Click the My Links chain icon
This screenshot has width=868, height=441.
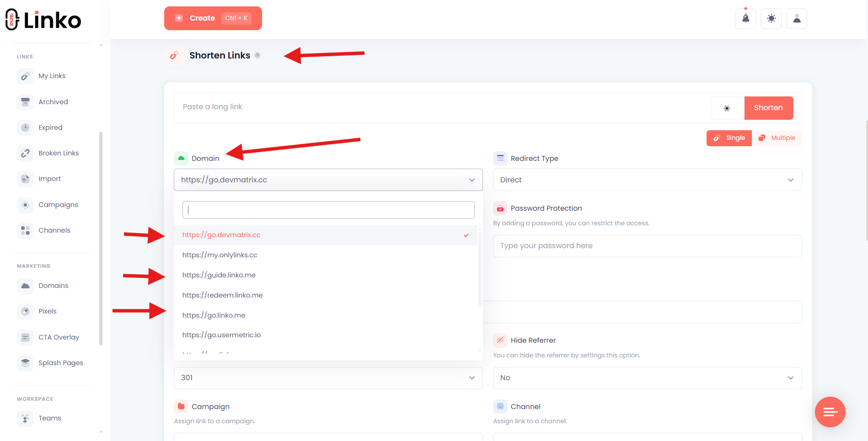coord(25,76)
